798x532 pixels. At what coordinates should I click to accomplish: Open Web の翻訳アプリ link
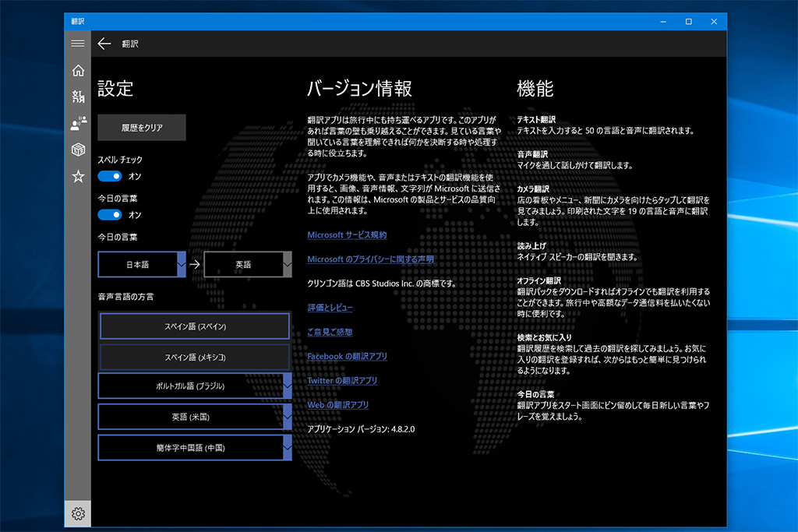pyautogui.click(x=338, y=405)
